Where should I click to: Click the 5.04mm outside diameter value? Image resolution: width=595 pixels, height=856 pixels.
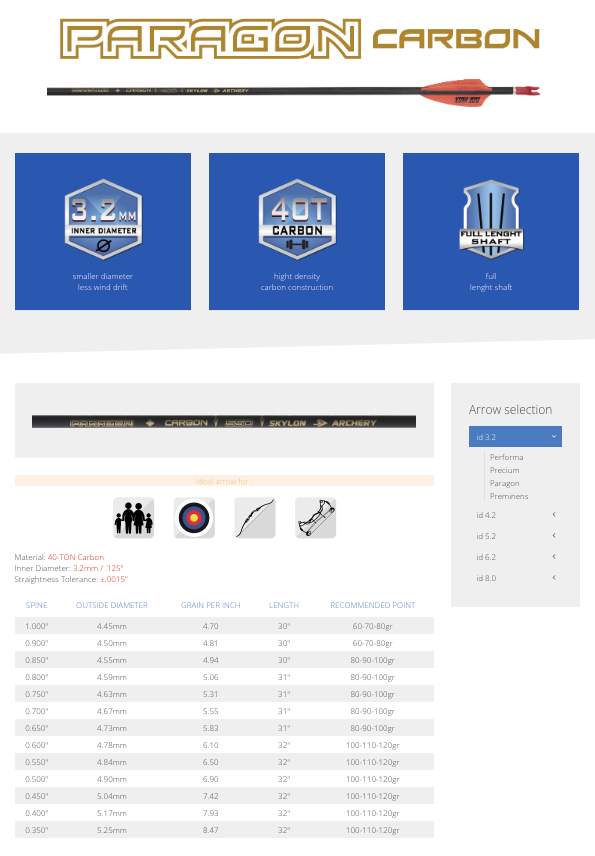pyautogui.click(x=112, y=796)
